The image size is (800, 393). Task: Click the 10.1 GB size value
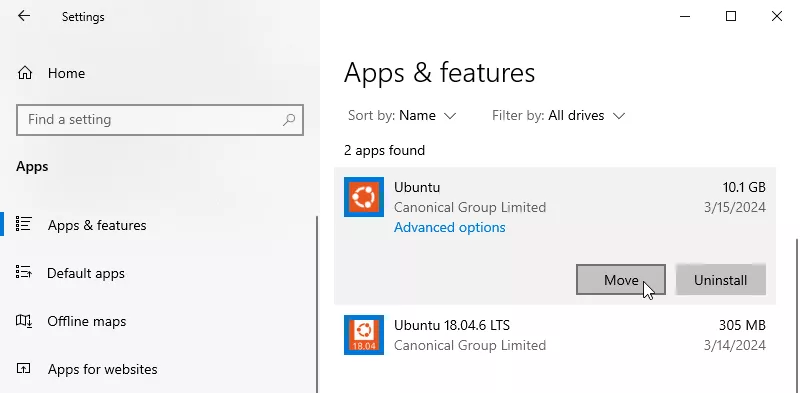pyautogui.click(x=744, y=187)
